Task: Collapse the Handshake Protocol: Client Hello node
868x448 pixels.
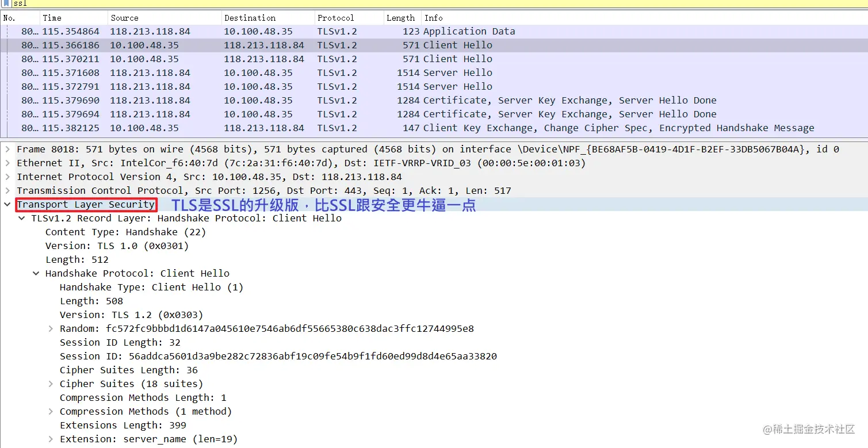Action: (36, 274)
